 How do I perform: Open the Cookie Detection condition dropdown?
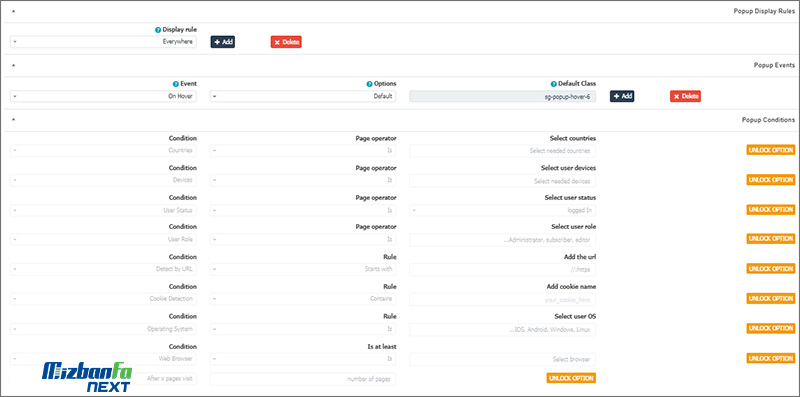point(103,299)
